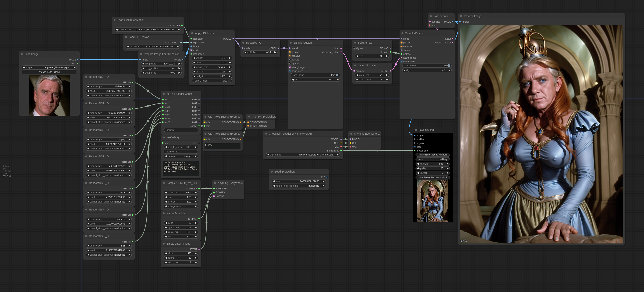Toggle print_to_console in textDebug node

pyautogui.click(x=181, y=147)
